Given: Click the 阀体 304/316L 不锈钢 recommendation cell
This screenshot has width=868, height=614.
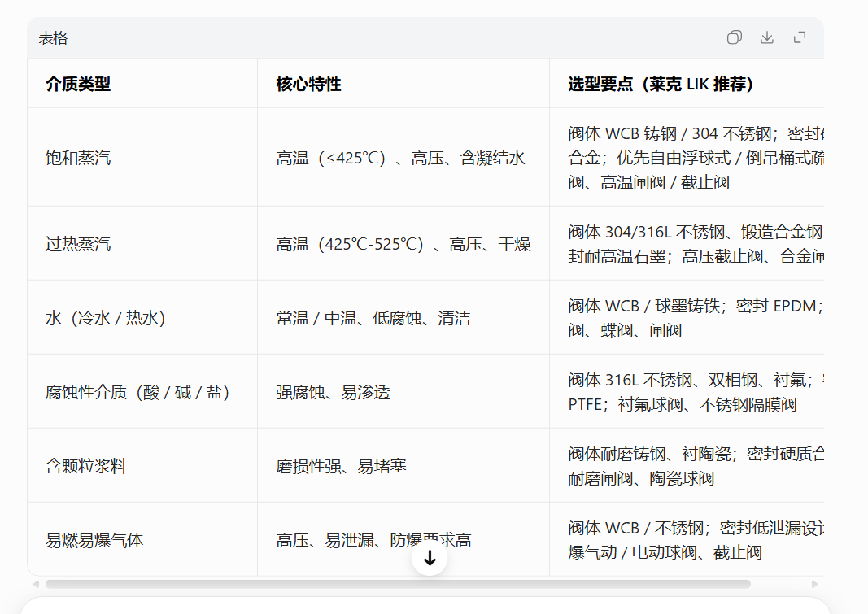Looking at the screenshot, I should (687, 244).
